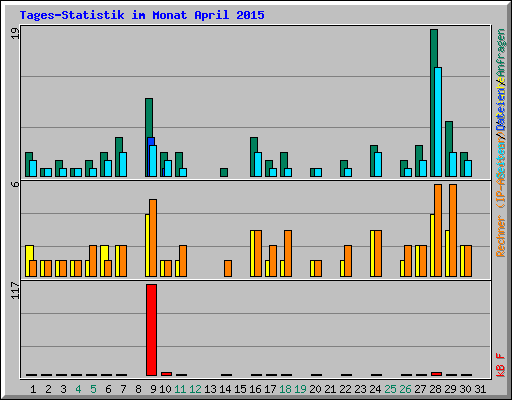512x400 pixels.
Task: Click day label 23 on the x-axis
Action: click(360, 389)
